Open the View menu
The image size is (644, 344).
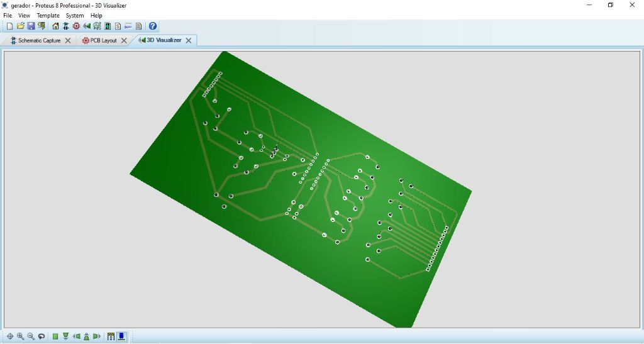(x=25, y=16)
